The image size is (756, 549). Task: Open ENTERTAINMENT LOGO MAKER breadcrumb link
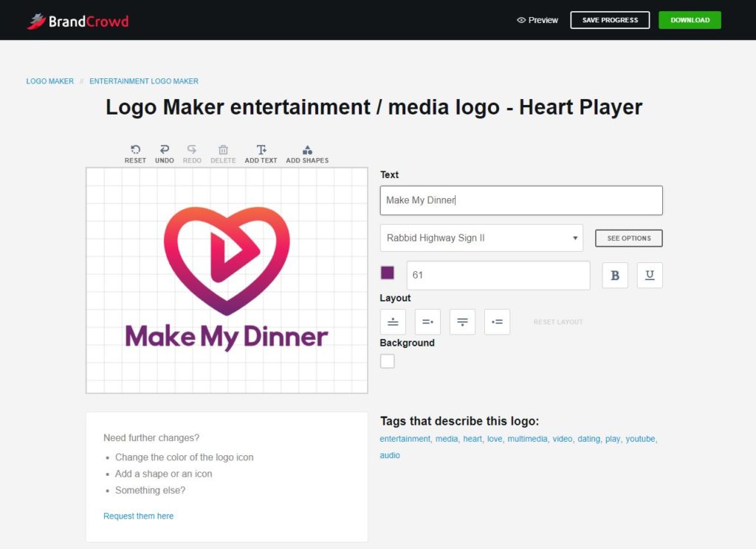(144, 81)
